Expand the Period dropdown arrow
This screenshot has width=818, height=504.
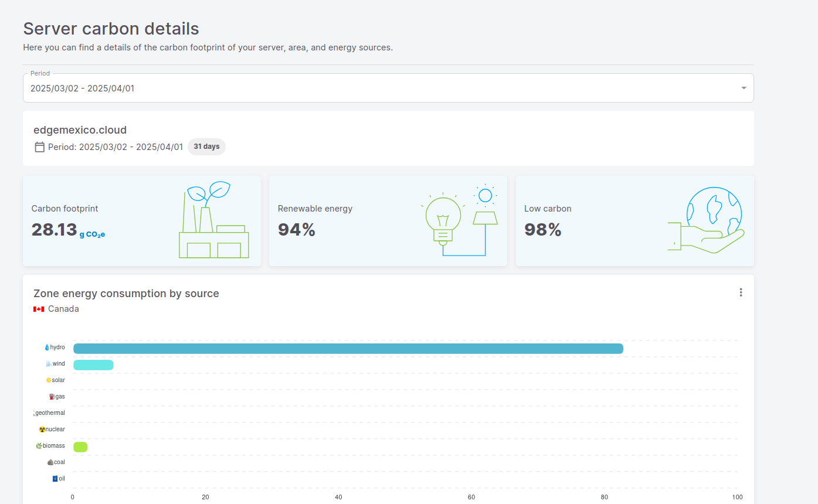tap(744, 88)
